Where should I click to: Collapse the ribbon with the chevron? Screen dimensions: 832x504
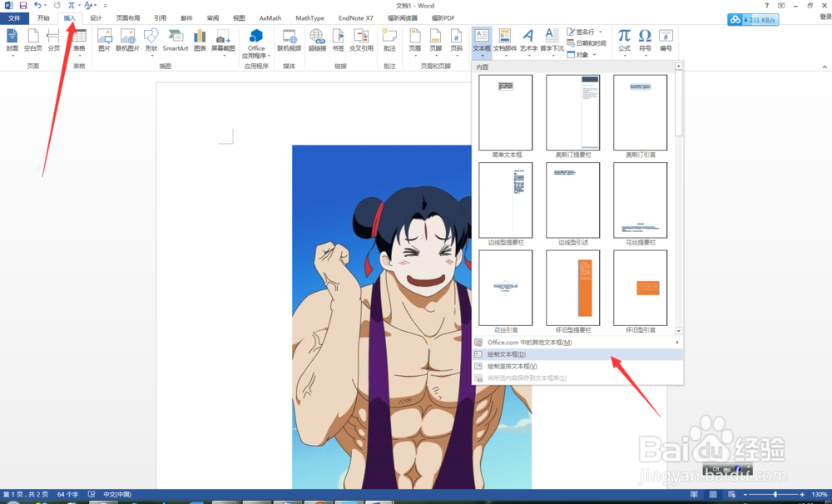pyautogui.click(x=825, y=67)
